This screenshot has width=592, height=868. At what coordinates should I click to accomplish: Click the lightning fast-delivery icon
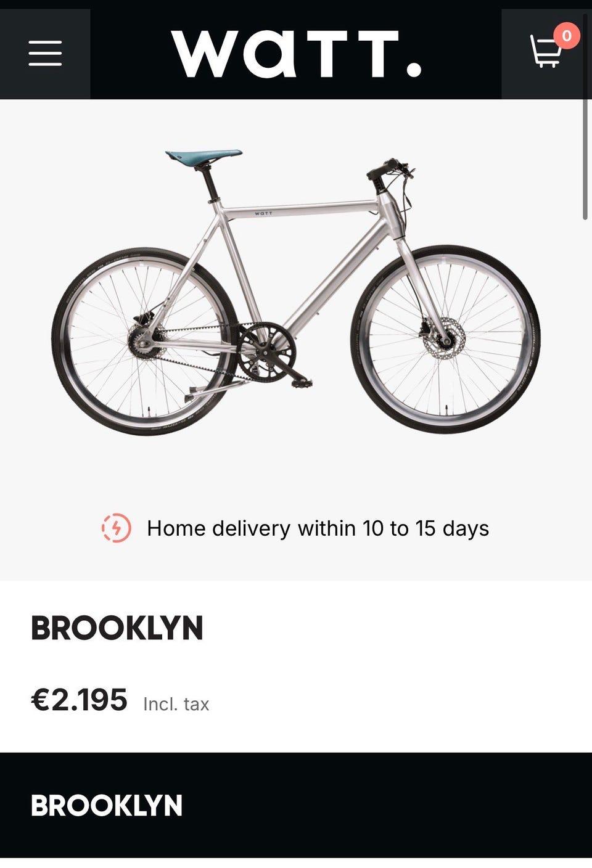(x=117, y=528)
